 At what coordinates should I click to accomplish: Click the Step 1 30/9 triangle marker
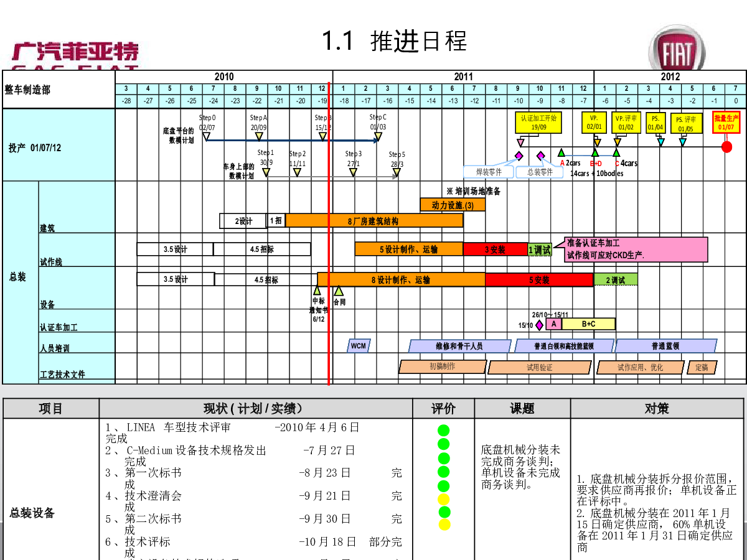coord(266,172)
